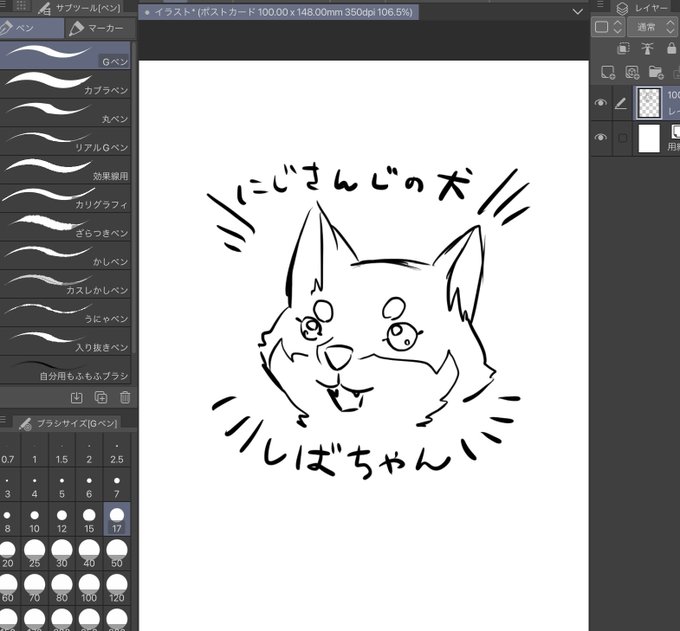Hide the 用紙 paper layer eye icon
Viewport: 680px width, 631px height.
point(601,137)
